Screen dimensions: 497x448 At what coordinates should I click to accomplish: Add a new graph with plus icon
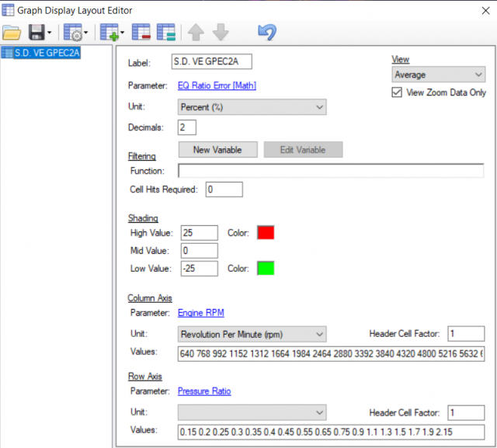click(109, 33)
